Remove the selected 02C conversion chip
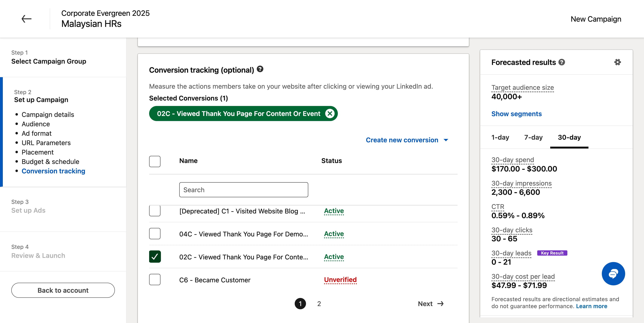This screenshot has height=323, width=644. pyautogui.click(x=330, y=114)
